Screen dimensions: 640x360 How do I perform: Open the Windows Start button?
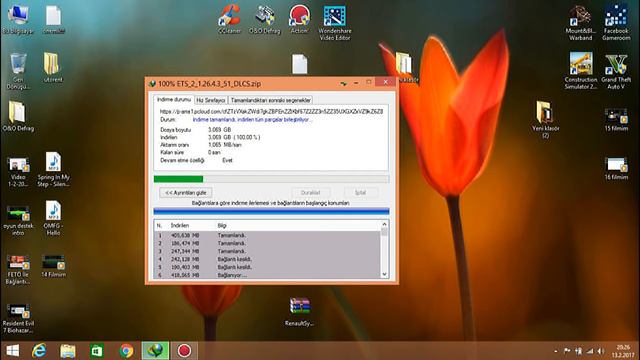coord(13,351)
